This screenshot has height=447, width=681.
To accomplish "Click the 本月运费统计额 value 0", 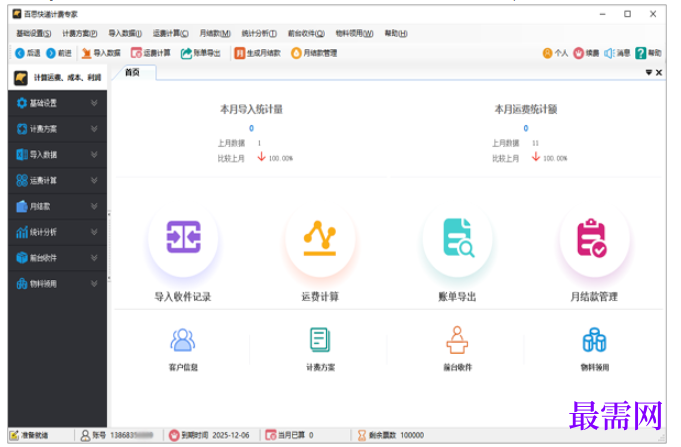I will coord(526,128).
